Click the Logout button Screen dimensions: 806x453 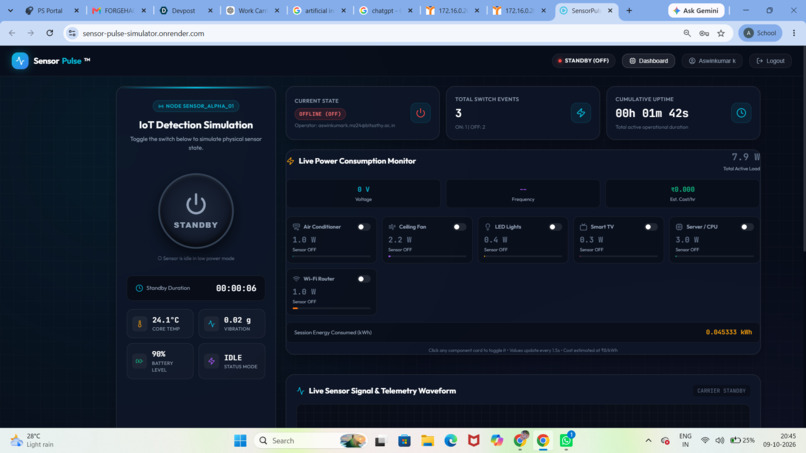coord(771,61)
